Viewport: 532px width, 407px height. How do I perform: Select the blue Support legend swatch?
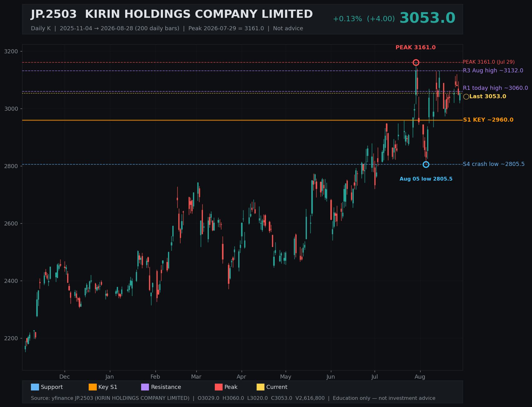tap(35, 387)
